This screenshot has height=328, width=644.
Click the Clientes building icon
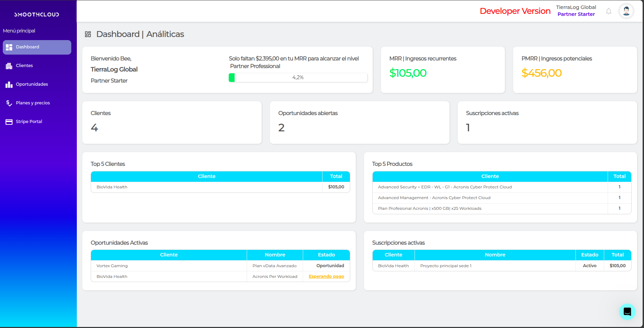pos(9,66)
